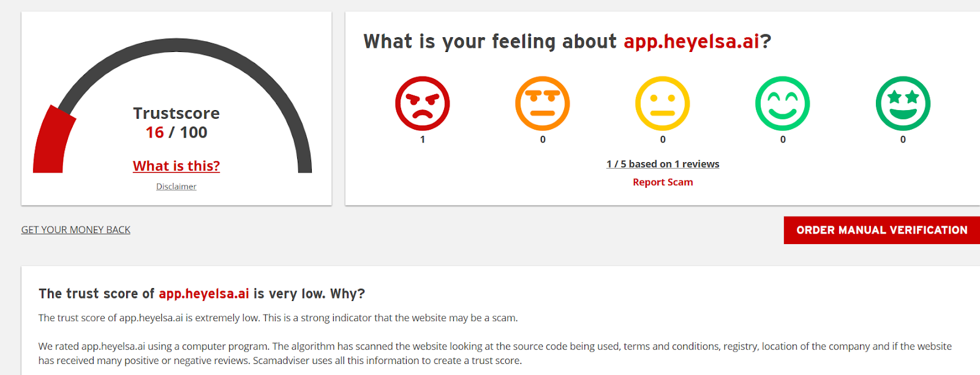
Task: Click the 'is very low. Why?' heading text
Action: pyautogui.click(x=309, y=294)
